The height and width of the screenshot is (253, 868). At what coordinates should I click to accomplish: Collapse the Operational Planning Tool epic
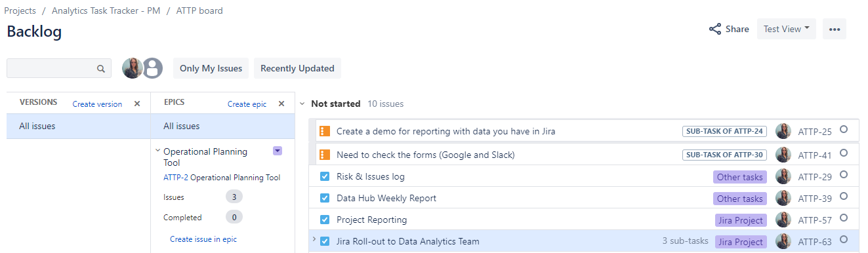pyautogui.click(x=157, y=151)
